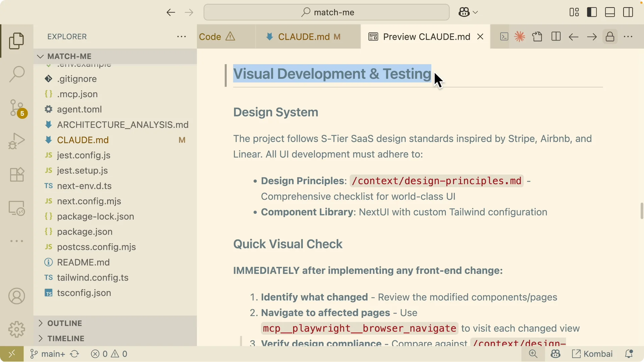Viewport: 644px width, 362px height.
Task: Open jest.config.js file
Action: [x=115, y=155]
